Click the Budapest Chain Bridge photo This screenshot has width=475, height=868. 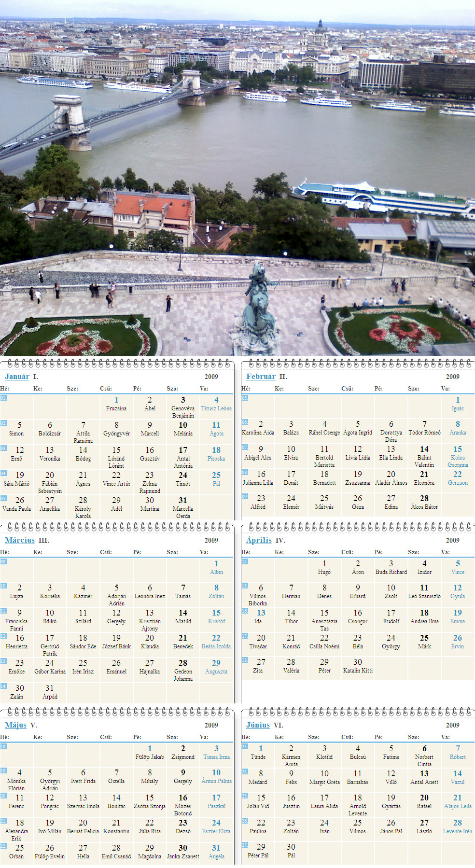[x=237, y=178]
